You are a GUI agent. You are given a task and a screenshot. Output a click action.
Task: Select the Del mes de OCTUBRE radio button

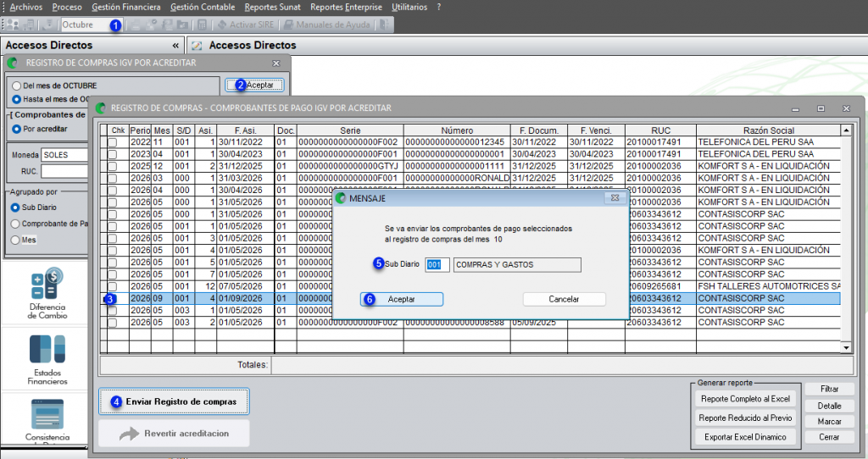click(17, 86)
